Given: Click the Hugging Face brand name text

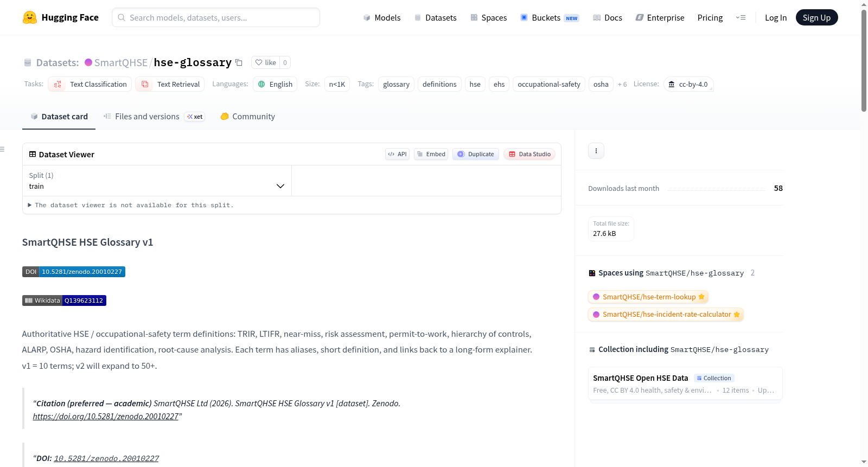Looking at the screenshot, I should pos(70,17).
